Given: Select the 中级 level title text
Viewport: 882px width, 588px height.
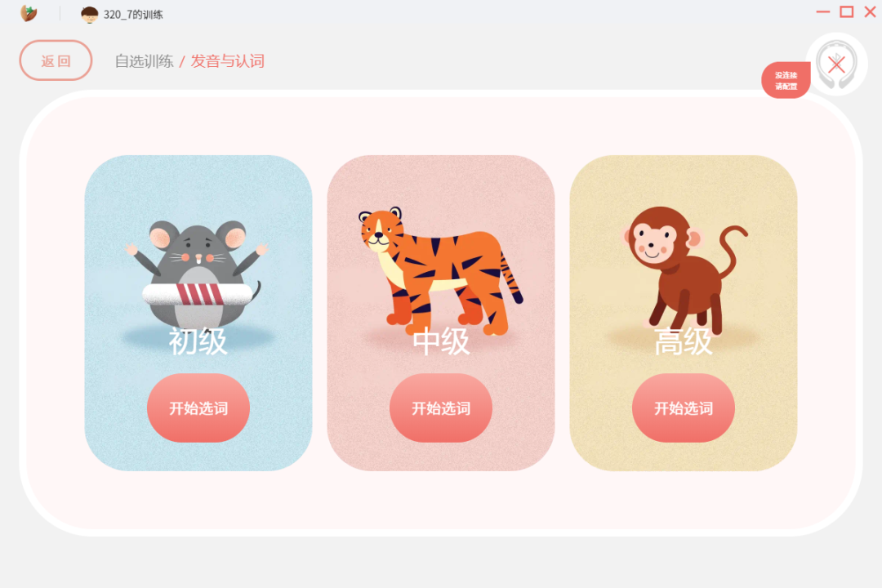Looking at the screenshot, I should [x=440, y=341].
